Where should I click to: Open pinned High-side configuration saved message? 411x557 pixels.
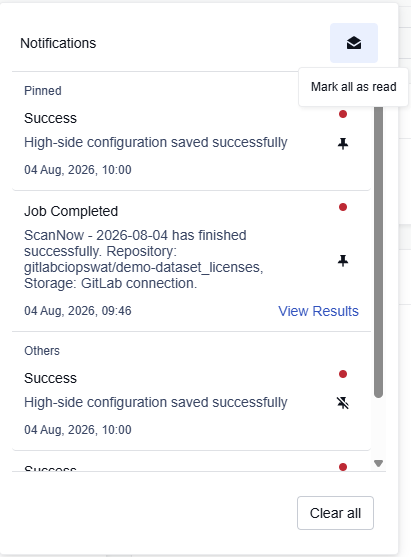[x=156, y=142]
